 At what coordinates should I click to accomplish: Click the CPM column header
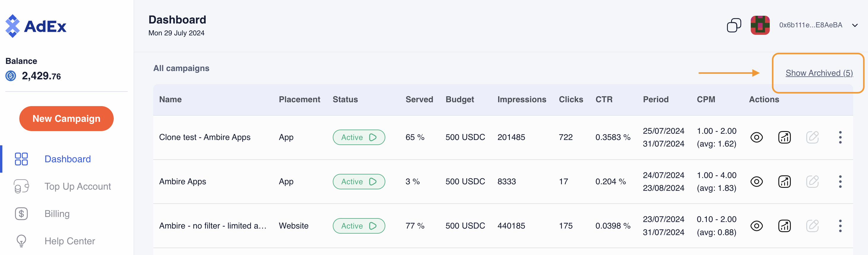coord(706,100)
